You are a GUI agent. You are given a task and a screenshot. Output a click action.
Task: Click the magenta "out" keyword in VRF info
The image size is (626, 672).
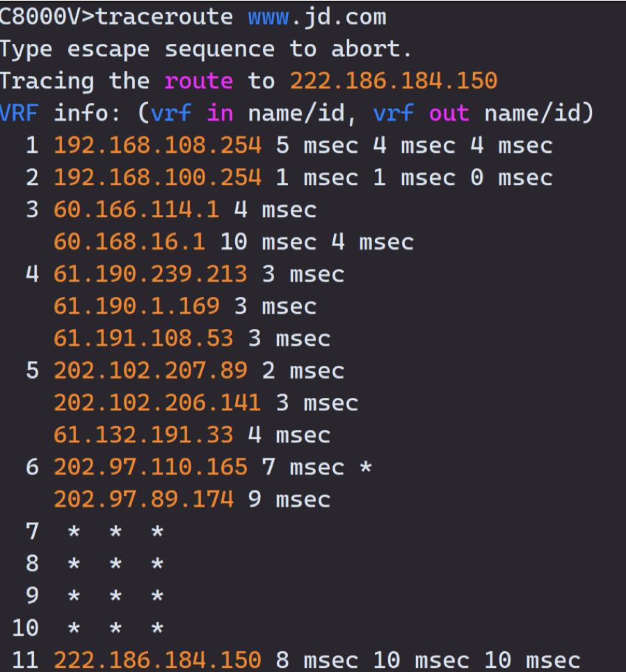click(x=449, y=113)
